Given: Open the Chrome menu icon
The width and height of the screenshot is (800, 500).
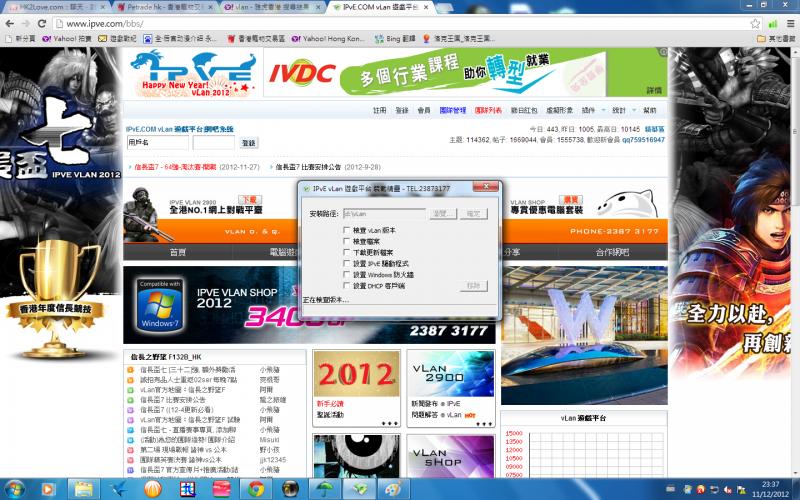Looking at the screenshot, I should coord(790,23).
